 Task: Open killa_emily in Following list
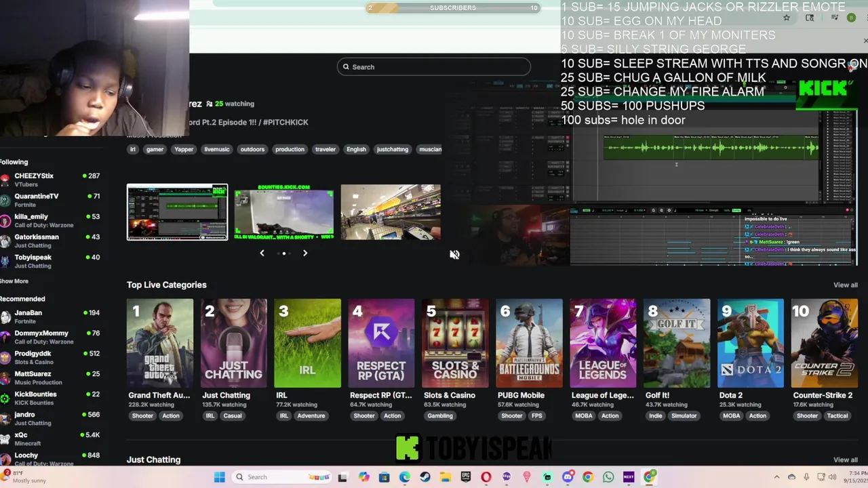coord(50,220)
